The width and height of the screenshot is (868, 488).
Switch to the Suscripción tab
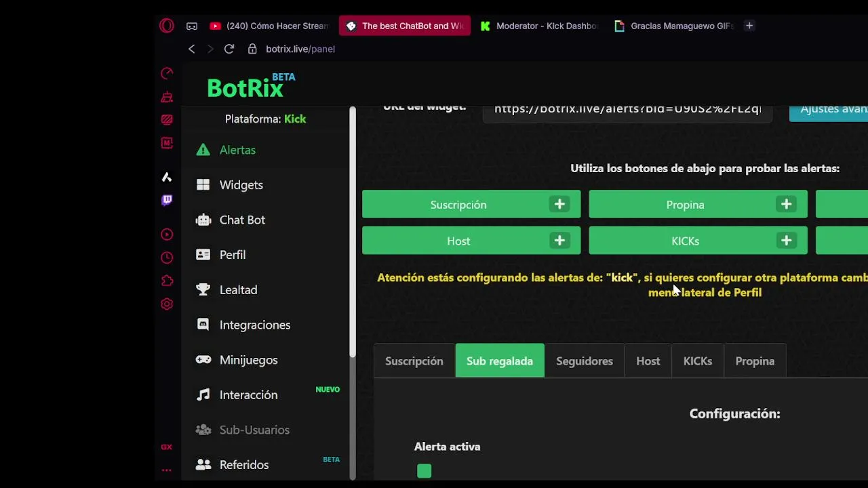coord(414,361)
